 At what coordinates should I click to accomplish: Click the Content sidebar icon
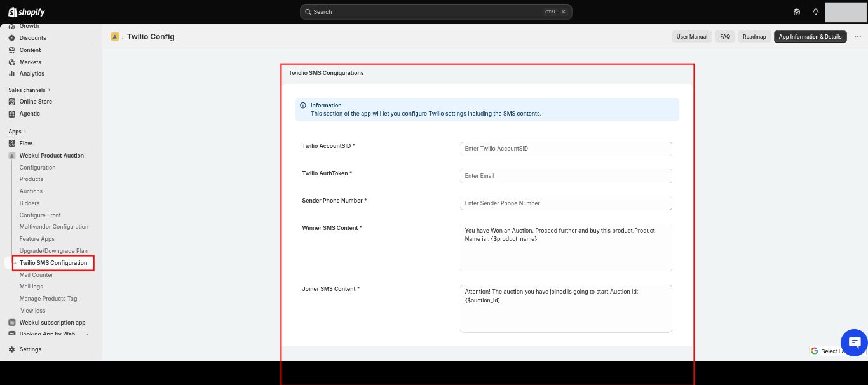12,50
